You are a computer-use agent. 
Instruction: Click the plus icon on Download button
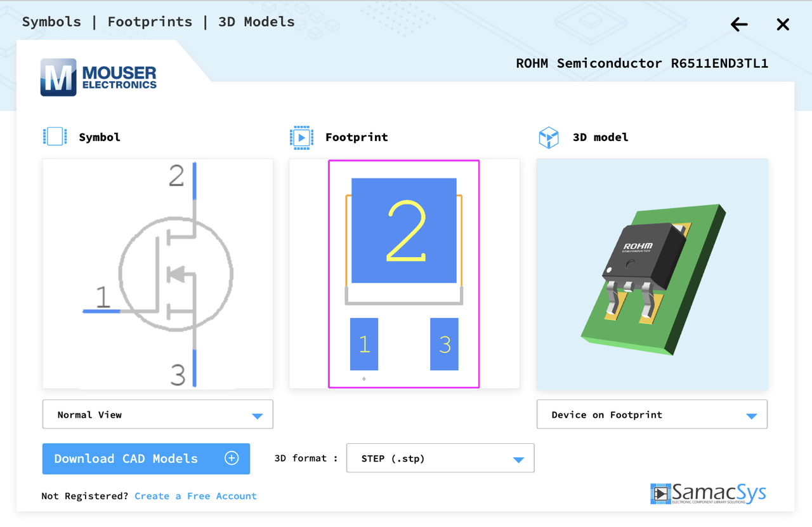(232, 458)
